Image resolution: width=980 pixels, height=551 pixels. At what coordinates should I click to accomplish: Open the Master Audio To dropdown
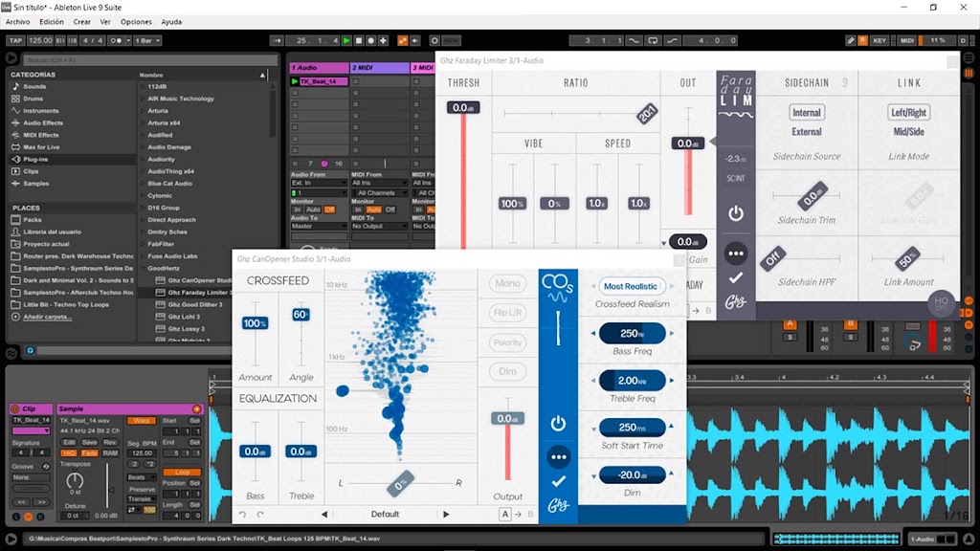pyautogui.click(x=319, y=226)
